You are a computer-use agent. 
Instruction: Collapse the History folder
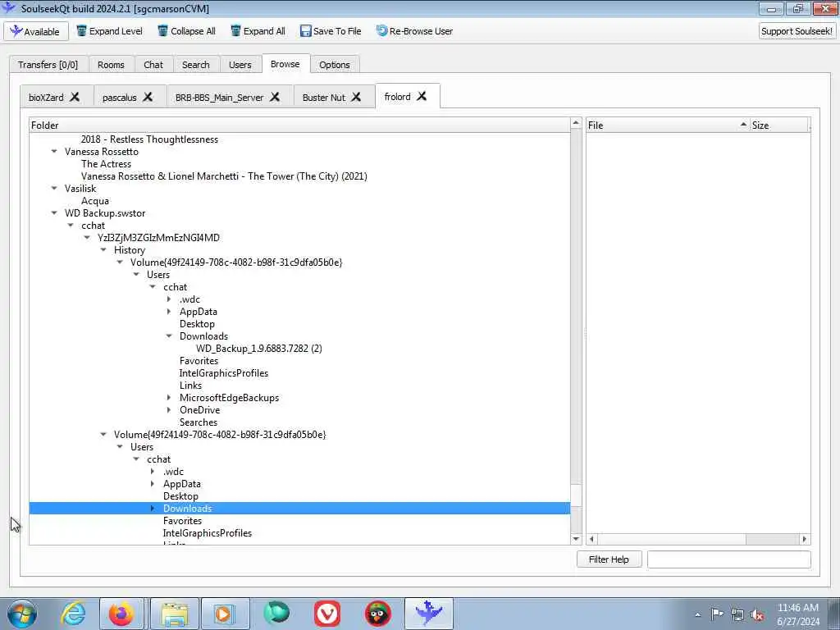coord(103,250)
